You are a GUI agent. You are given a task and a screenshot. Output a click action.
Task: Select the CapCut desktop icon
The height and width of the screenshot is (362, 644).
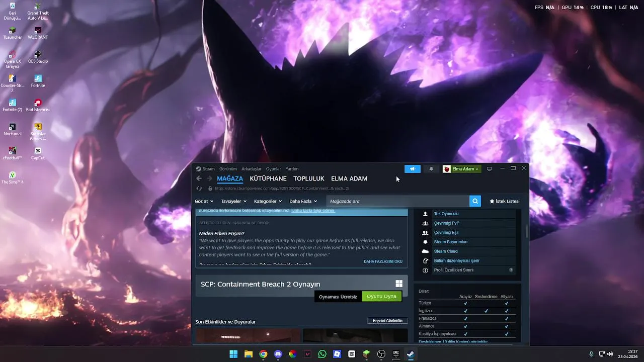[x=38, y=154]
